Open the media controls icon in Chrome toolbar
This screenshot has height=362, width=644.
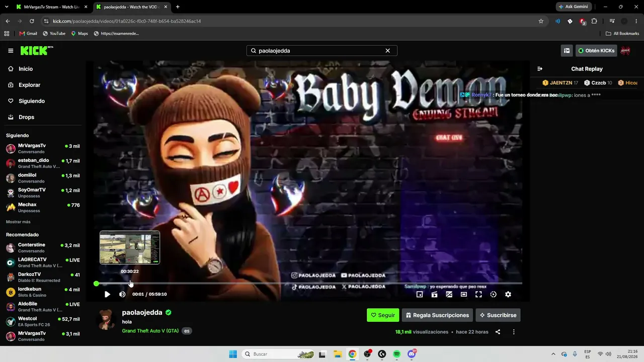tap(612, 21)
